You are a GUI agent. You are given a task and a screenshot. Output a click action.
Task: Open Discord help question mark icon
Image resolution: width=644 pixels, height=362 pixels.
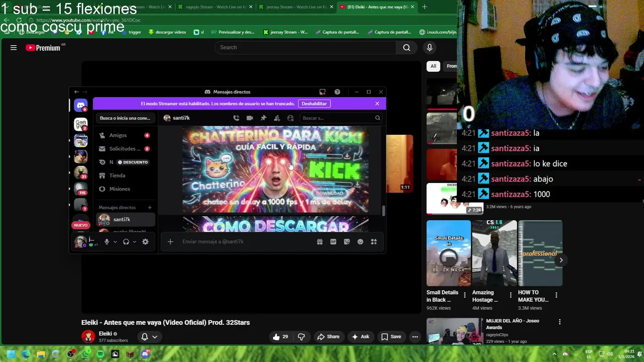[x=337, y=92]
